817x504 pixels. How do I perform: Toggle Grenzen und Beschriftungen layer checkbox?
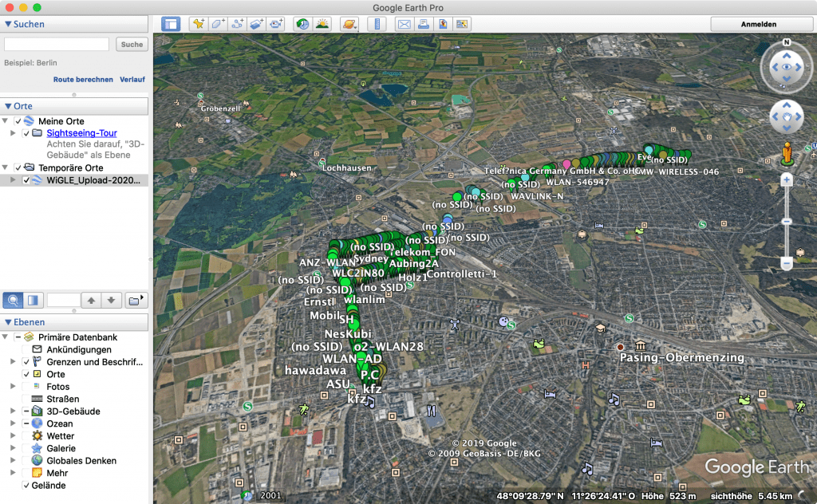click(x=26, y=362)
